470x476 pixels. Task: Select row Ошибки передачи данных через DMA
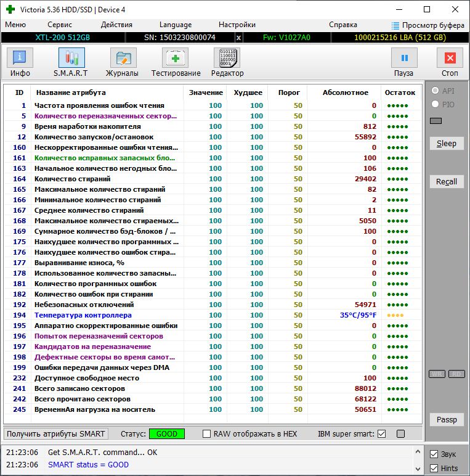tap(213, 367)
